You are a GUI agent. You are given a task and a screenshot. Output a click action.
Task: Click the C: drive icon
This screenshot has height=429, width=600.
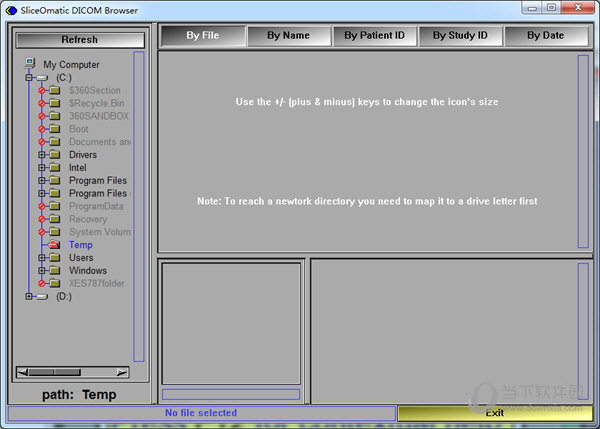click(x=42, y=78)
